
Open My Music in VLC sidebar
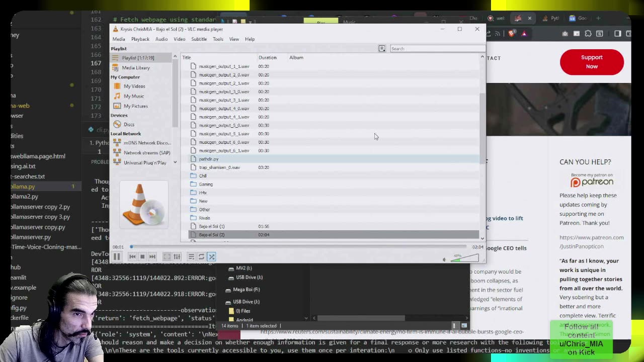click(x=133, y=96)
